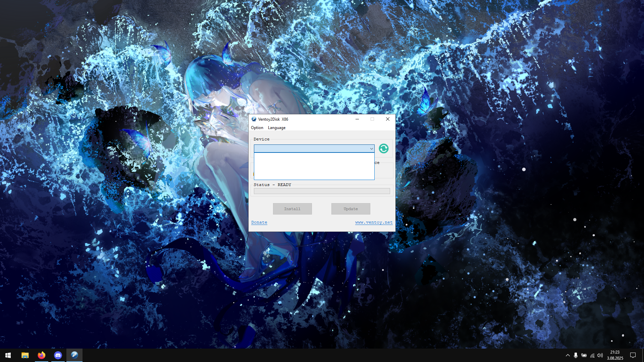This screenshot has width=644, height=362.
Task: Launch File Explorer from the taskbar
Action: click(25, 355)
